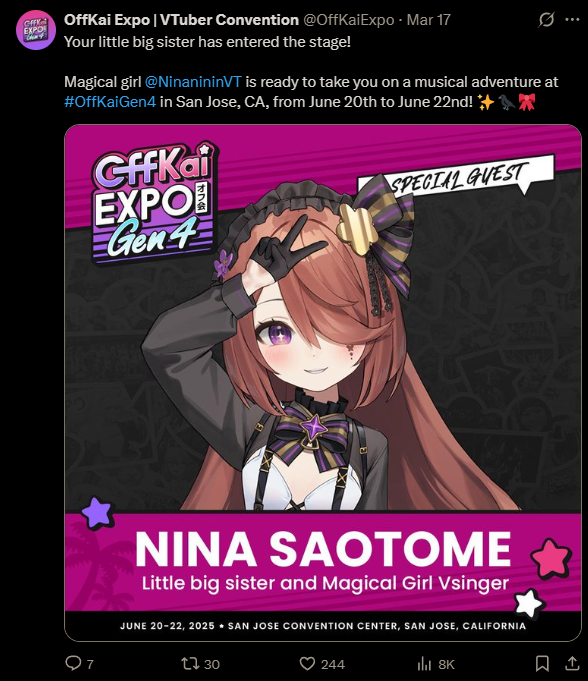Like the tweet with the heart icon

pos(307,663)
